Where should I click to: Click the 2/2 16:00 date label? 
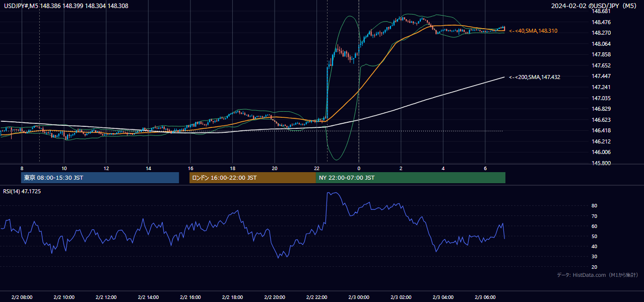point(190,297)
